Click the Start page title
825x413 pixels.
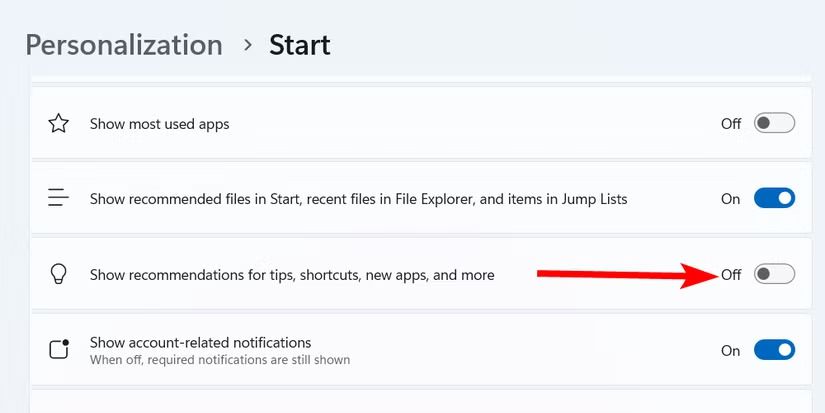coord(300,45)
